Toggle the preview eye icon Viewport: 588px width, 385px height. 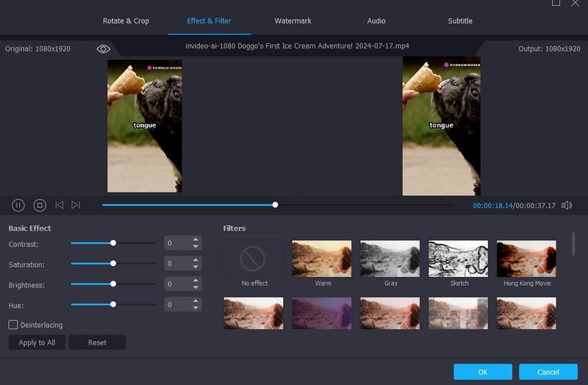coord(104,48)
